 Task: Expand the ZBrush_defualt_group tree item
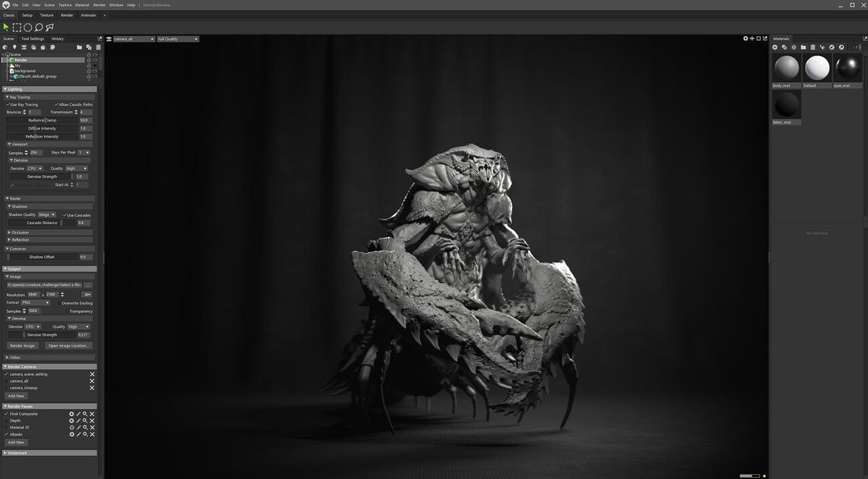point(10,77)
